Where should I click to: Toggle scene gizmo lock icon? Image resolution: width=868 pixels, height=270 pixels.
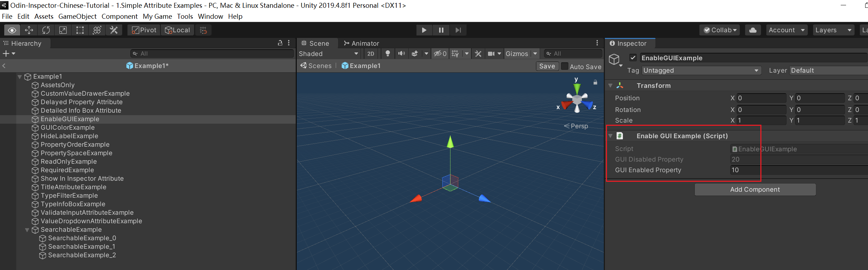coord(595,82)
